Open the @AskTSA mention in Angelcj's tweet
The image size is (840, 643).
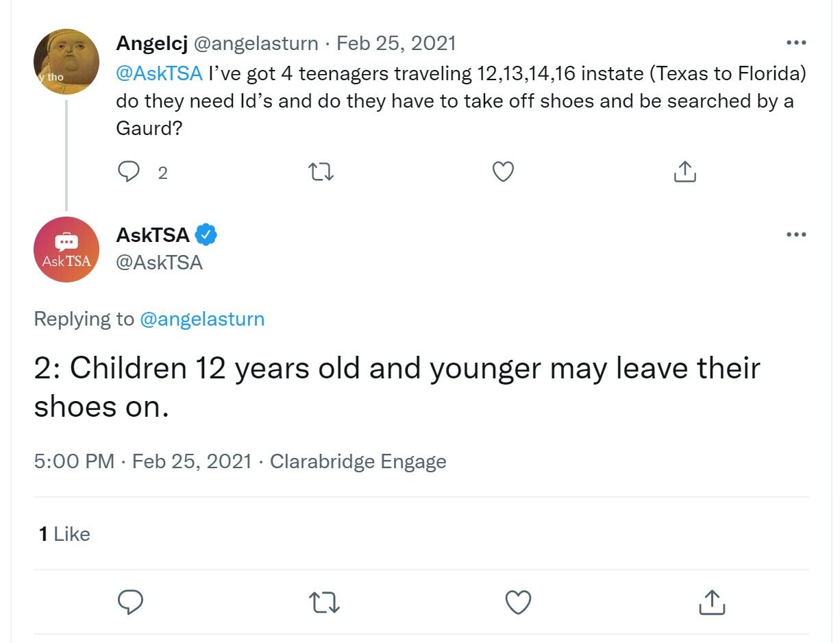pos(160,73)
